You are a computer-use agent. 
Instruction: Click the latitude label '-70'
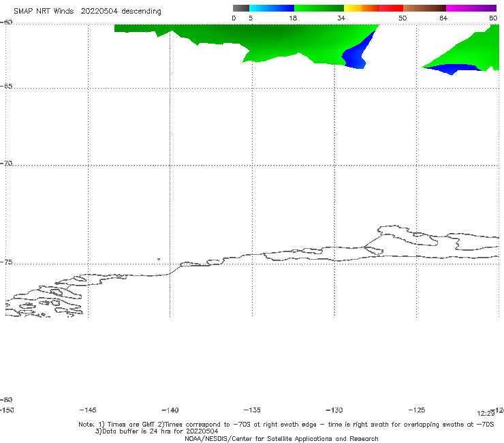(x=6, y=164)
